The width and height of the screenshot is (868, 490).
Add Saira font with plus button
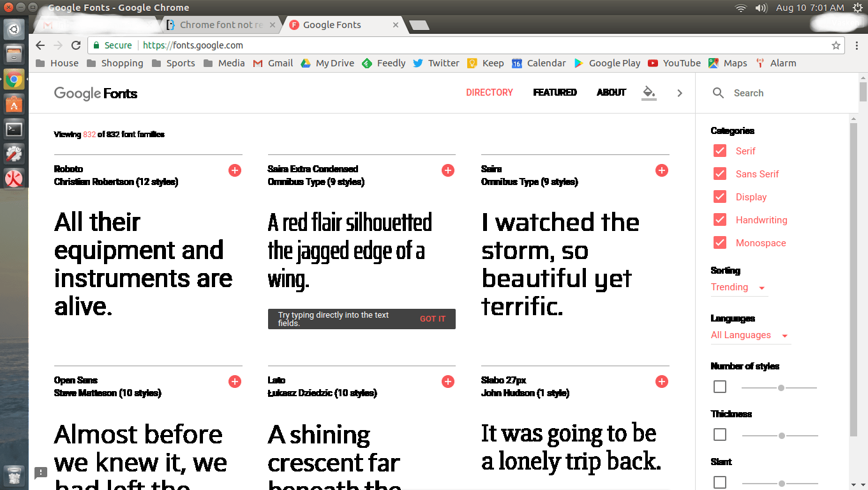click(x=662, y=170)
